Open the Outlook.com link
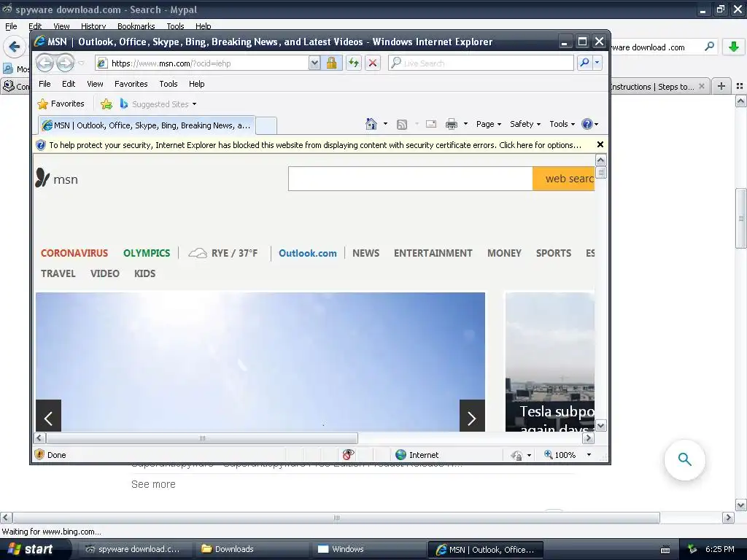The width and height of the screenshot is (747, 560). [x=308, y=253]
